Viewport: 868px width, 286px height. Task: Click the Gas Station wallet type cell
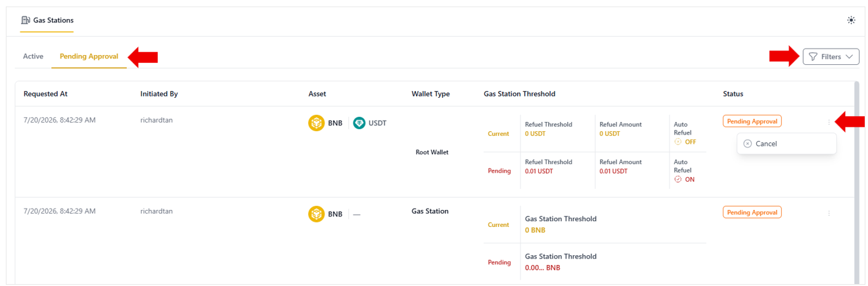pyautogui.click(x=430, y=211)
